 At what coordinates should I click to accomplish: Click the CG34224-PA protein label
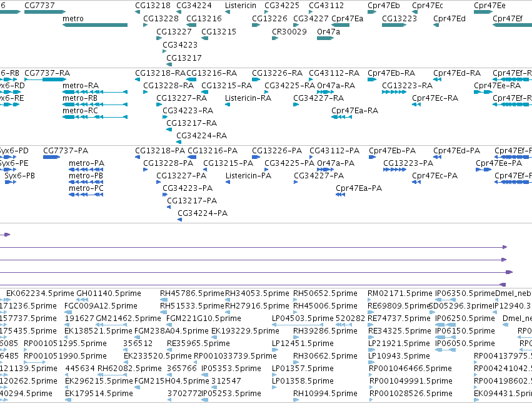[203, 213]
